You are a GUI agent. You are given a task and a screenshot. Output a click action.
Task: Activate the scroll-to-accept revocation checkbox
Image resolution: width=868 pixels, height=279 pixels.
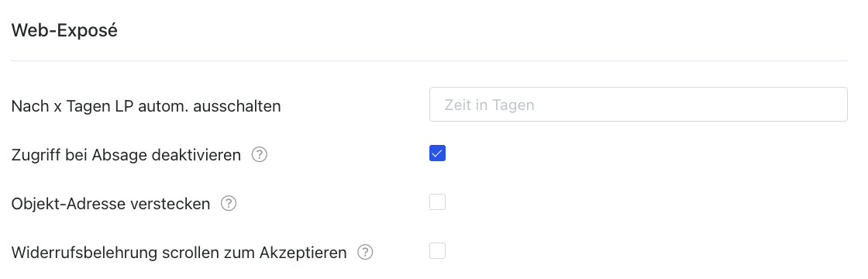pyautogui.click(x=437, y=251)
